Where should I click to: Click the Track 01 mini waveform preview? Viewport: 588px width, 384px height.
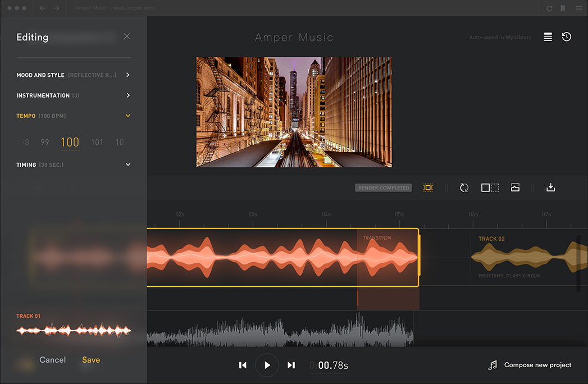click(x=74, y=330)
